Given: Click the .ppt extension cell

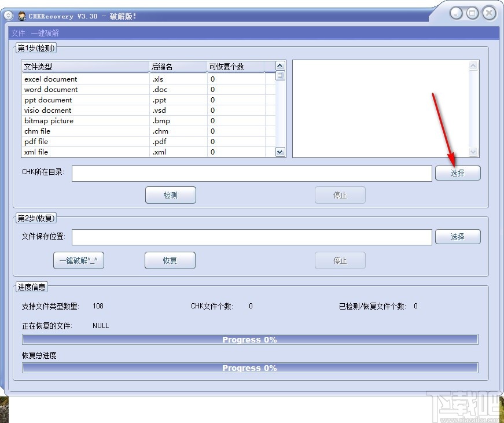Looking at the screenshot, I should (x=178, y=100).
